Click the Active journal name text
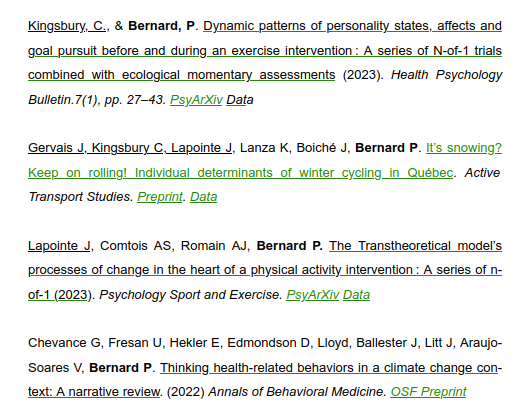 [482, 173]
